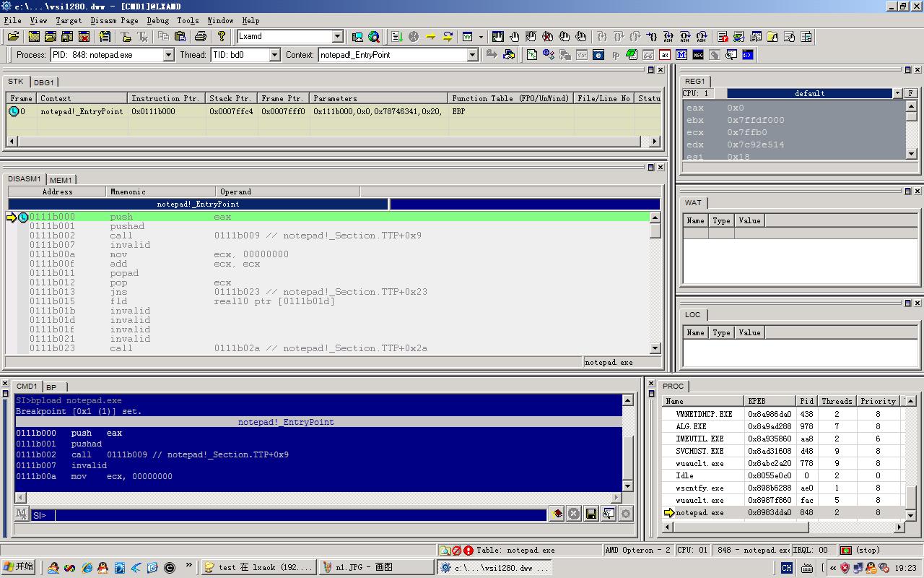
Task: Open the Thread TID dropdown
Action: tap(274, 55)
